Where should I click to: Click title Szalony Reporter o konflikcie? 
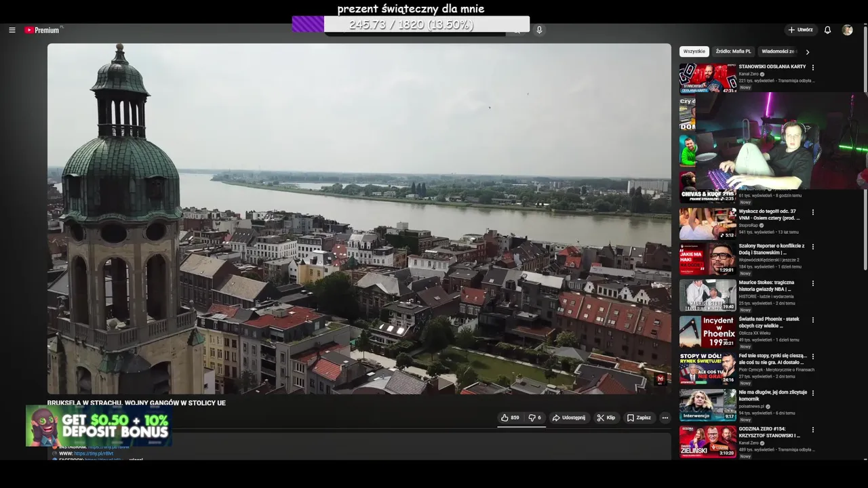[772, 249]
